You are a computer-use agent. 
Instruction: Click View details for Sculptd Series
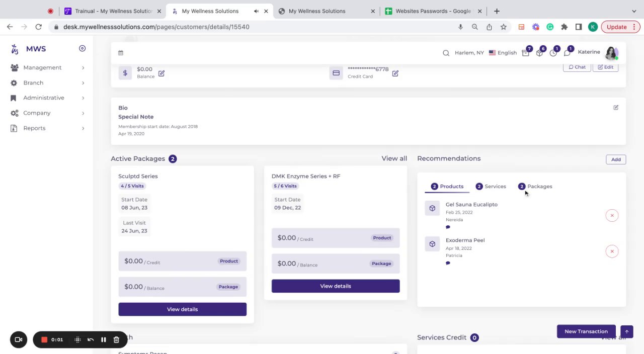(x=182, y=309)
